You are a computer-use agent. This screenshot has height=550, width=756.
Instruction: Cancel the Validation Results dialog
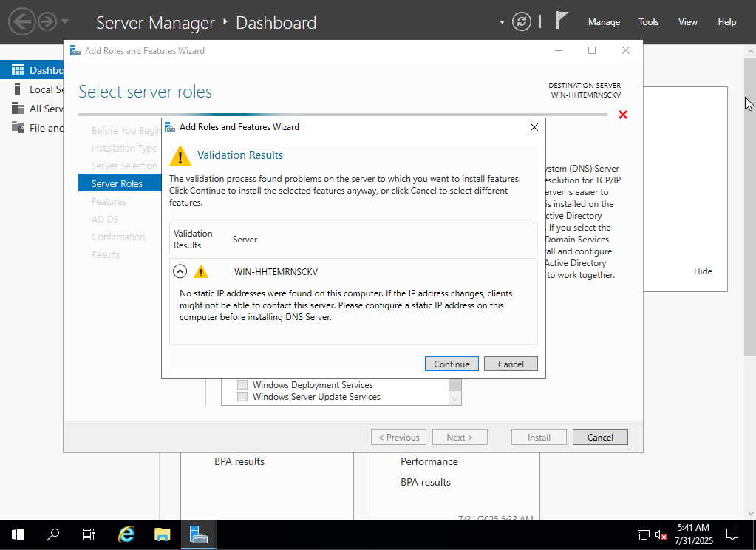511,364
